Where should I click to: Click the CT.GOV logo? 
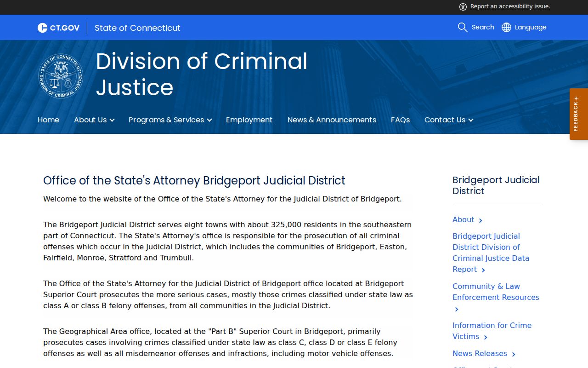coord(58,28)
